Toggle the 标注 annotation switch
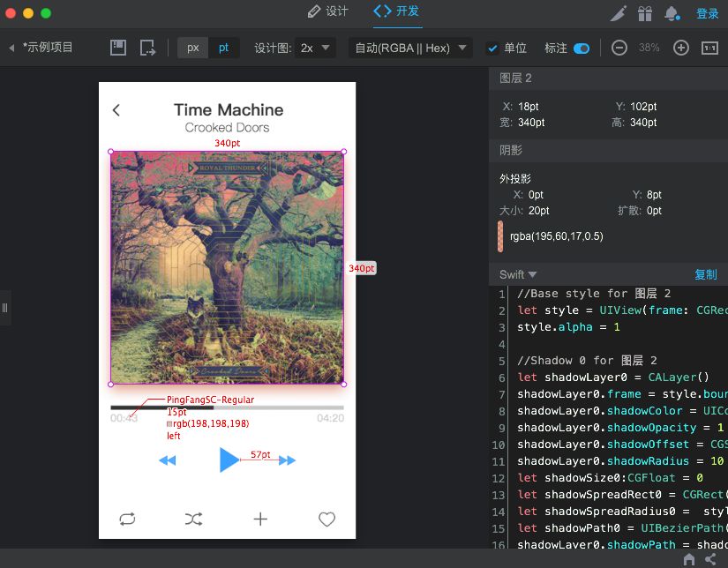This screenshot has width=728, height=568. (582, 49)
